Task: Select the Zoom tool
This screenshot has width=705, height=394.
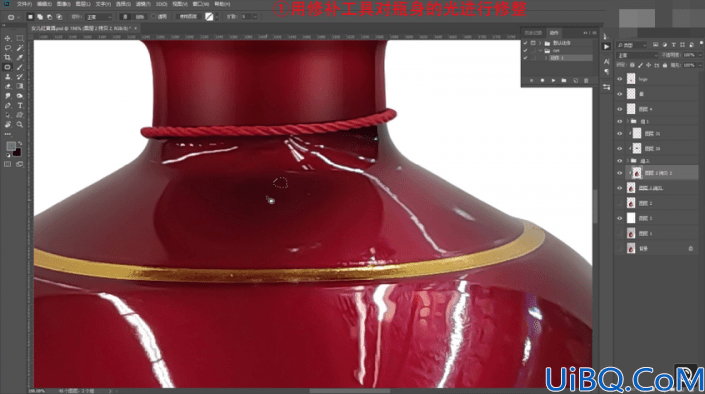Action: [x=20, y=125]
